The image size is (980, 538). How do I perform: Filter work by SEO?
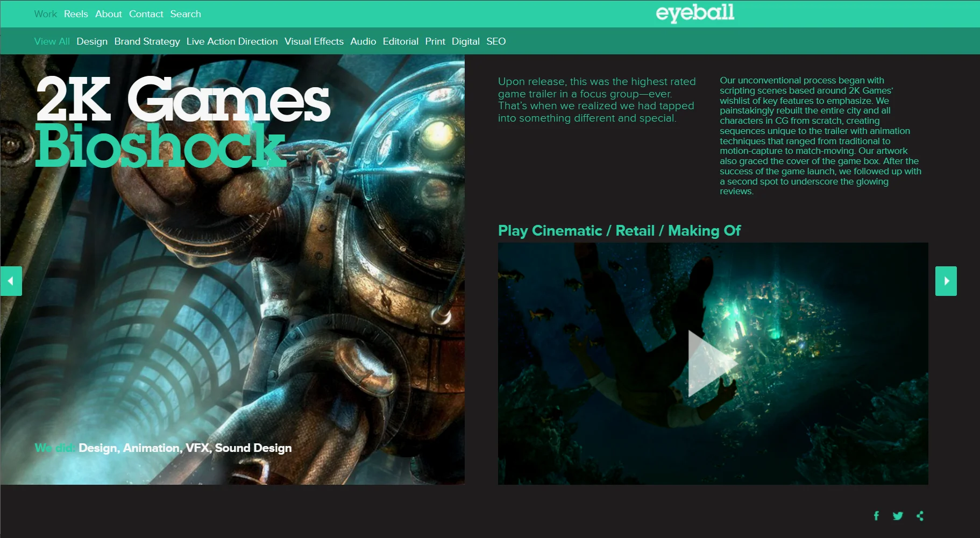496,41
